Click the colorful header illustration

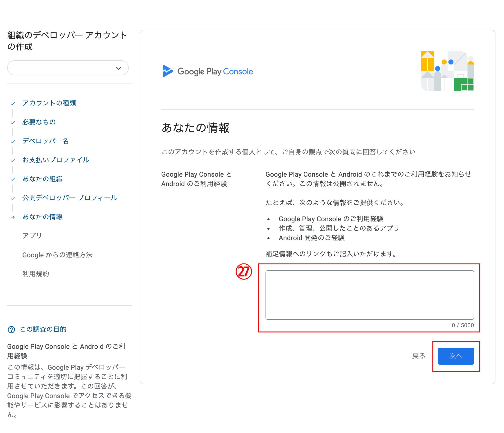coord(447,71)
